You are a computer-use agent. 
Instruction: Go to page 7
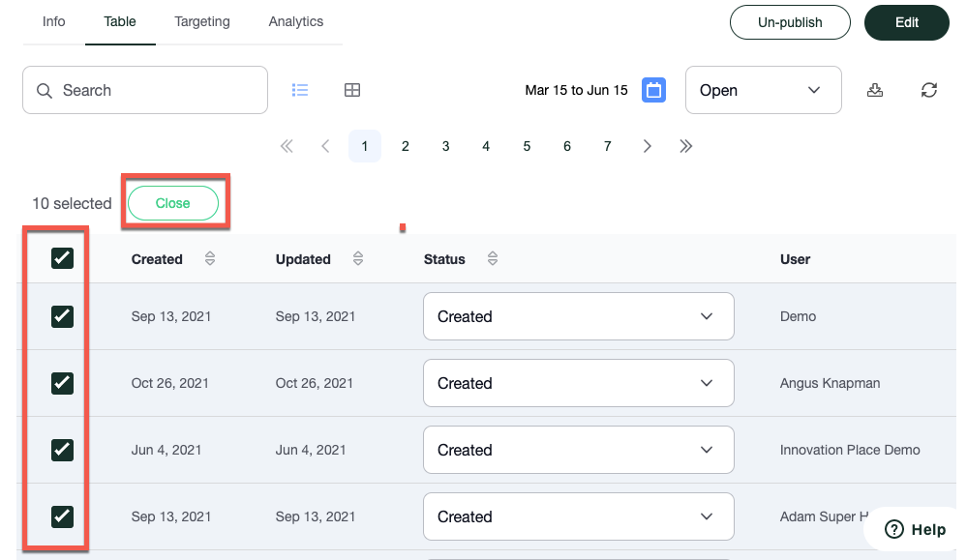608,146
